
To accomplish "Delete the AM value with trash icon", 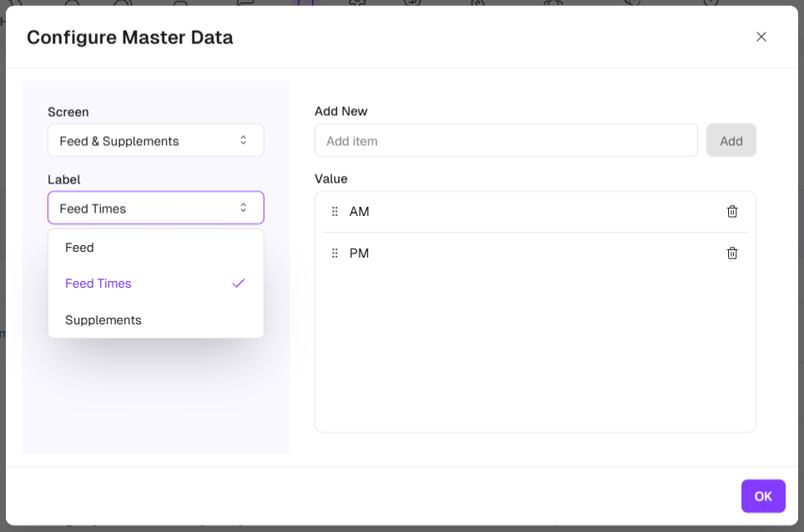I will click(732, 212).
